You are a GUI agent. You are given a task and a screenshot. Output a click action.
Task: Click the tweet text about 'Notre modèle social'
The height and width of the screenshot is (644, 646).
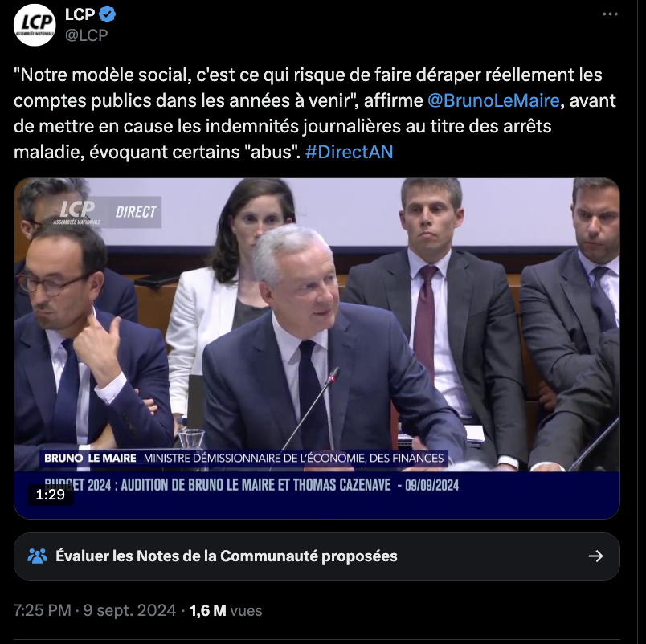(315, 113)
